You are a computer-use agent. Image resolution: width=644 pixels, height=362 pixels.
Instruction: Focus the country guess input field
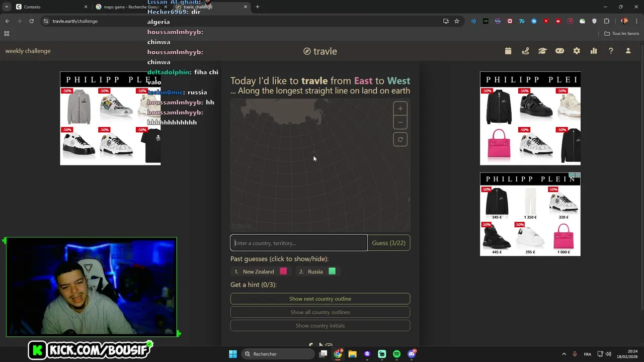299,243
